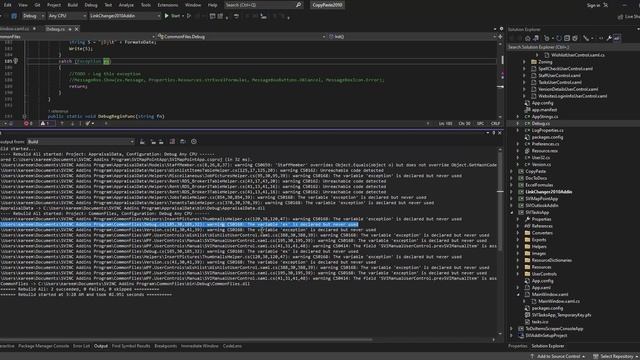
Task: Switch to the Immediate Window tab
Action: pos(200,346)
